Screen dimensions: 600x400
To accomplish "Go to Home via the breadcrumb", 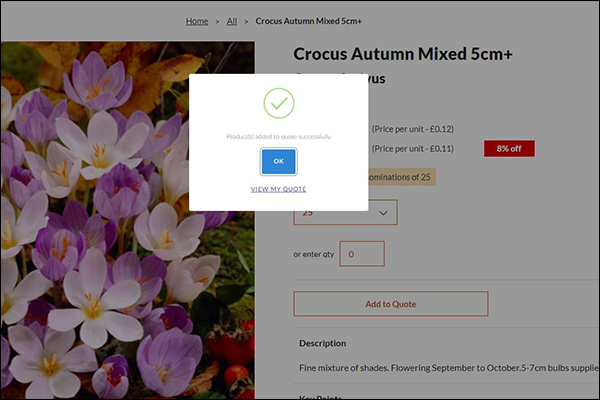I will coord(197,21).
